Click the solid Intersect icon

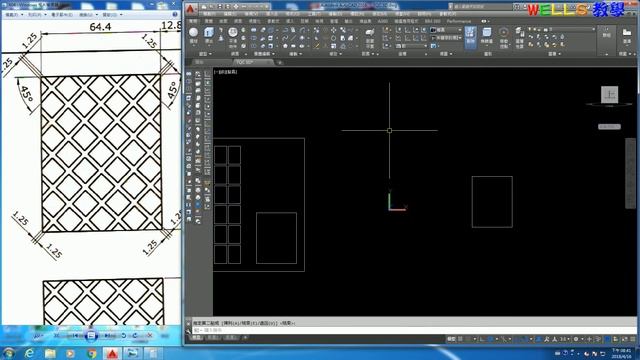pyautogui.click(x=253, y=46)
